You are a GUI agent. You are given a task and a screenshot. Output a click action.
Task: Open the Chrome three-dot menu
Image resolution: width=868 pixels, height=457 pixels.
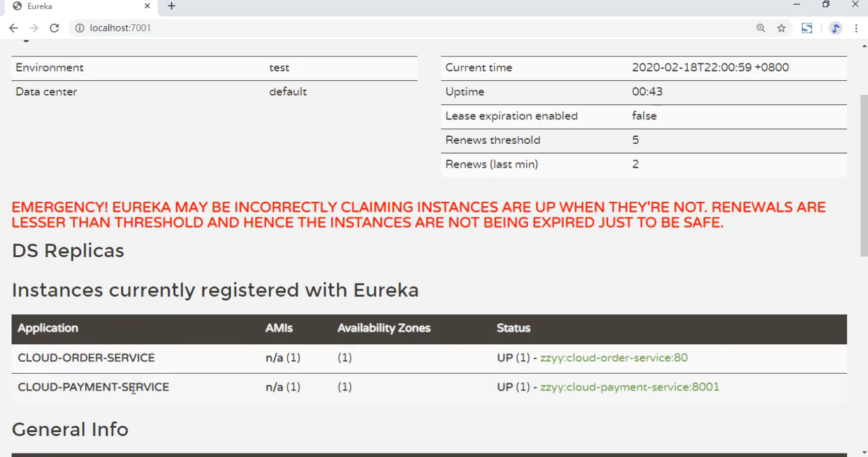856,28
